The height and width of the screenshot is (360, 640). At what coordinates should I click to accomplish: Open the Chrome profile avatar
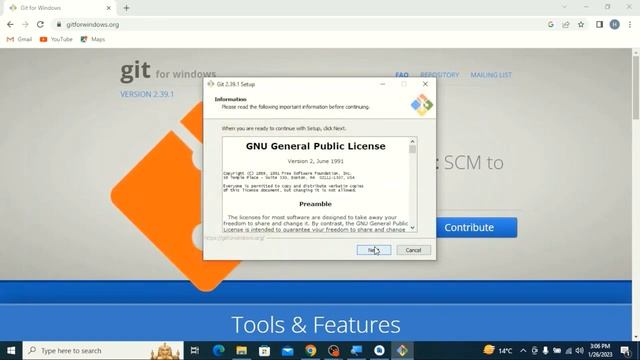click(615, 24)
